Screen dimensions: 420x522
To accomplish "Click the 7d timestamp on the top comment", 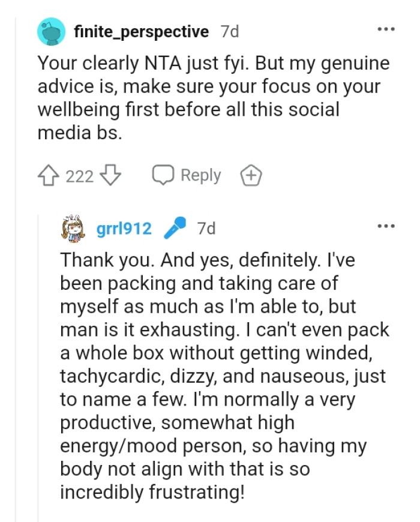I will tap(229, 31).
